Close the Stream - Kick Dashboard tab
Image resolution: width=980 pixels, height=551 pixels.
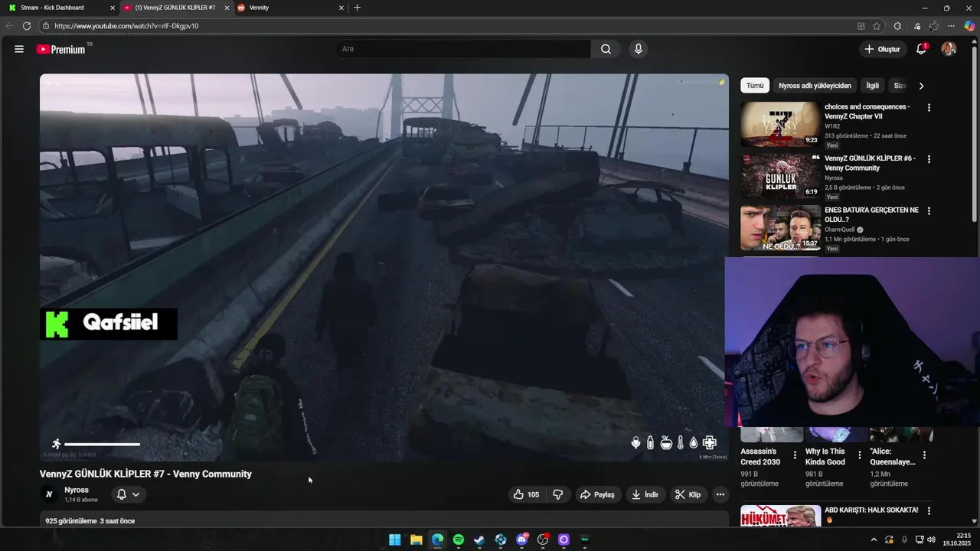(x=113, y=8)
